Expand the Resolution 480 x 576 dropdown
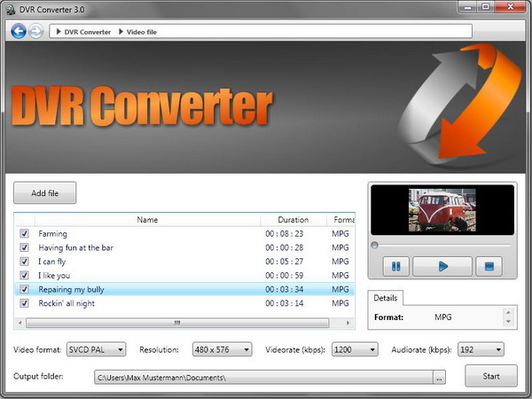Screen dimensions: 532x399 click(223, 349)
